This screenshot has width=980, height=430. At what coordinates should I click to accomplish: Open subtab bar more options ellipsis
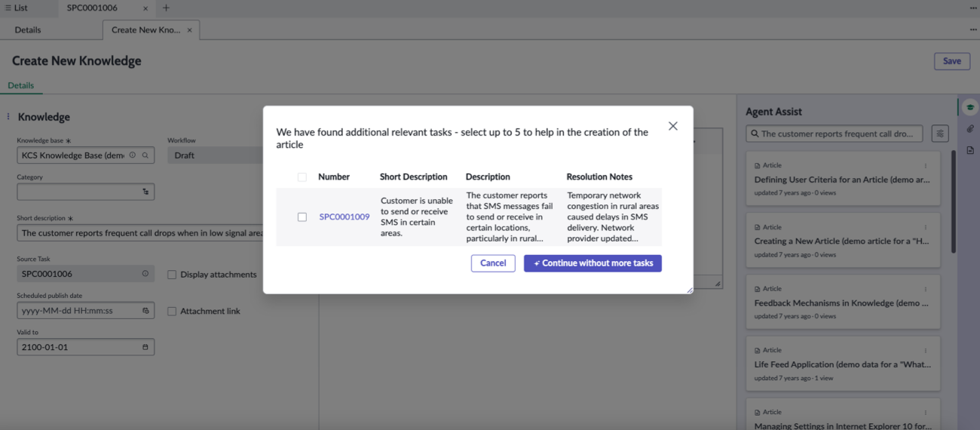[x=973, y=30]
